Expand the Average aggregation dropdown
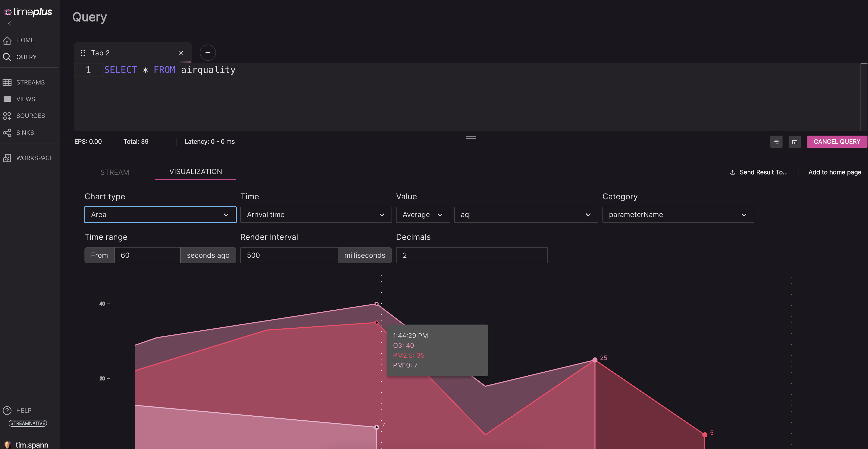 click(423, 215)
